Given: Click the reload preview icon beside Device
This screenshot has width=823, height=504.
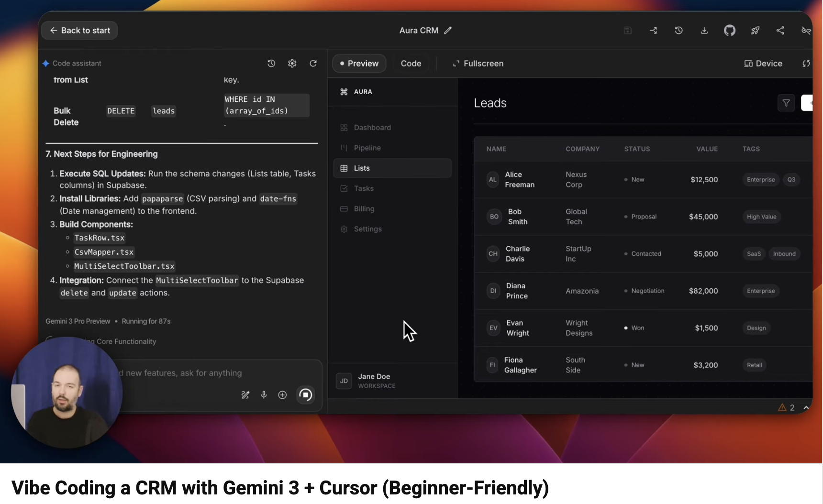Looking at the screenshot, I should pos(806,64).
